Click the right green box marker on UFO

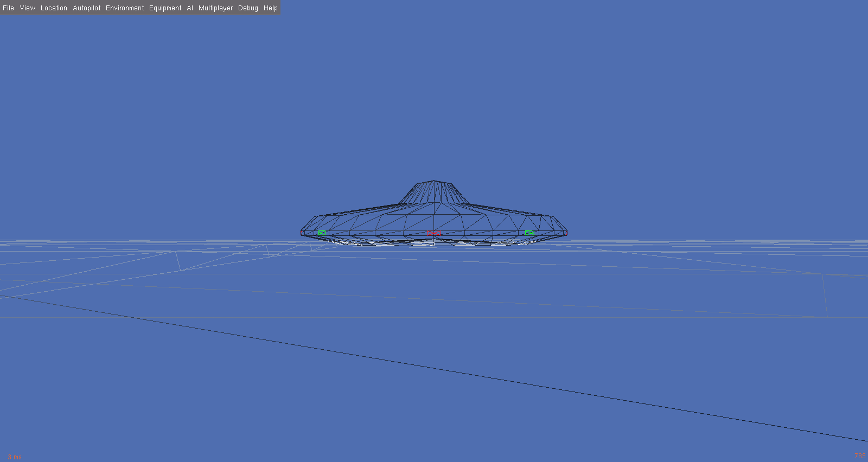[529, 233]
